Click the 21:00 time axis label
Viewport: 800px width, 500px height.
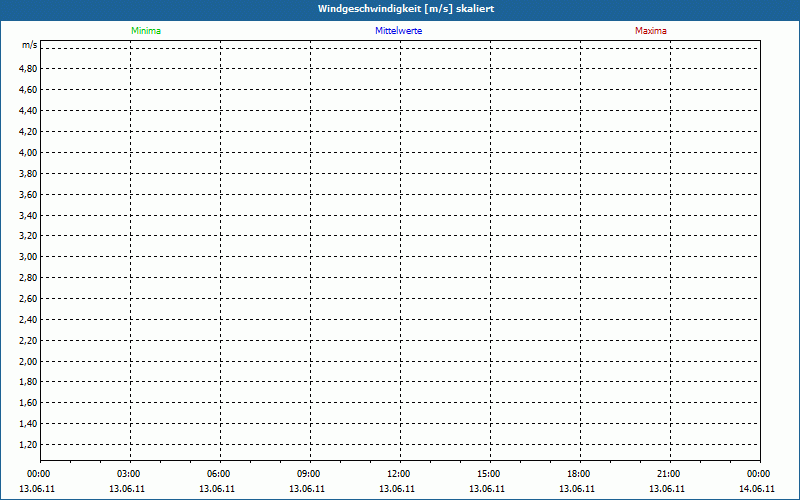pyautogui.click(x=668, y=474)
